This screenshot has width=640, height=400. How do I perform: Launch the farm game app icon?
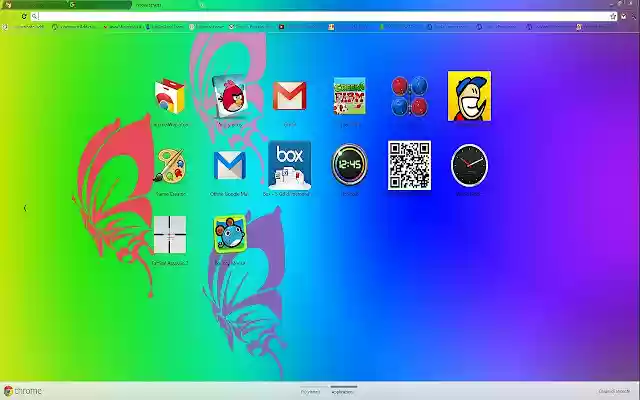pyautogui.click(x=349, y=96)
